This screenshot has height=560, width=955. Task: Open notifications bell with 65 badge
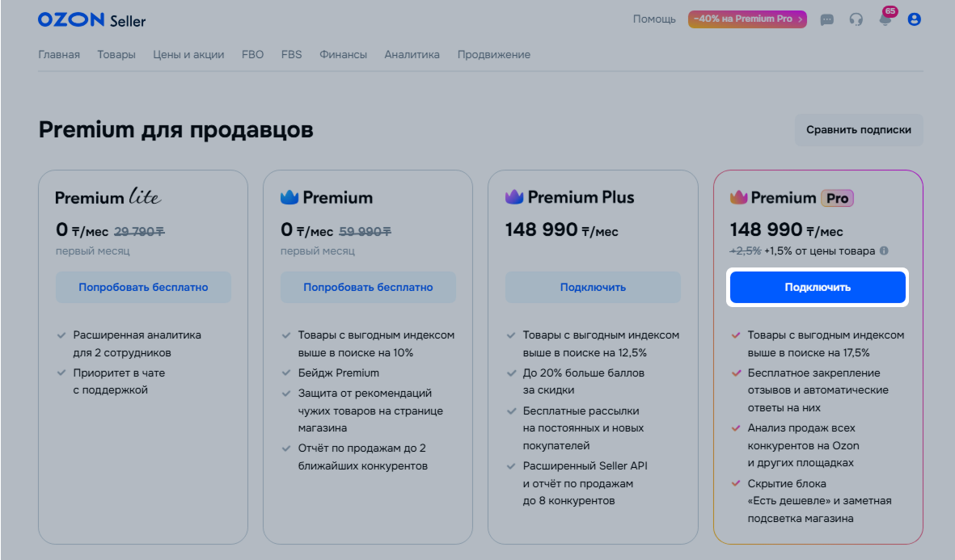click(885, 19)
